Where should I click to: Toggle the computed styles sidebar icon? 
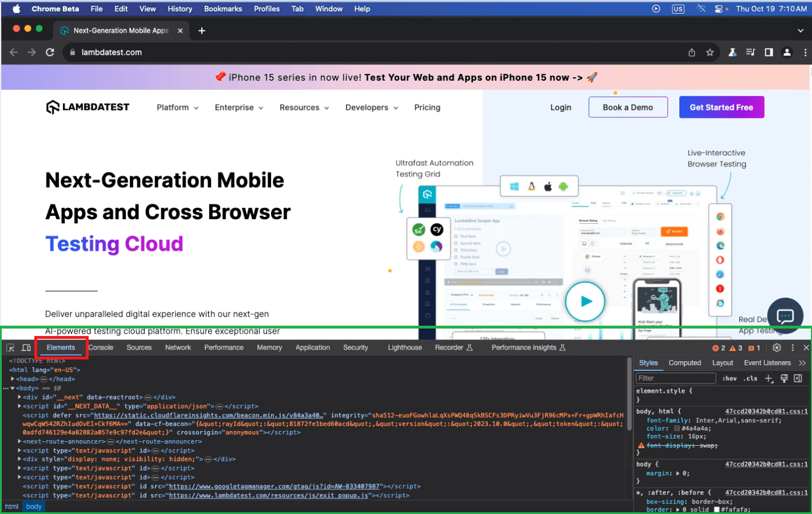coord(798,378)
